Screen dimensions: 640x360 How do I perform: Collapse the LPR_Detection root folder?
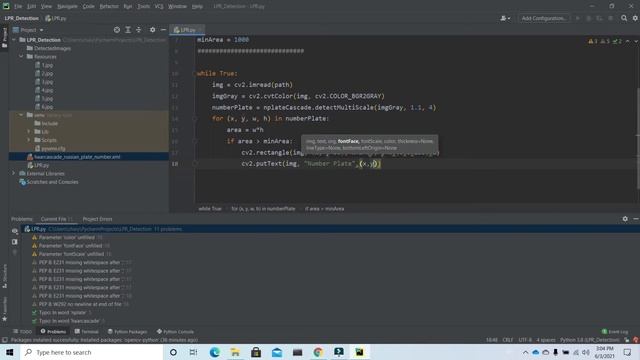(14, 40)
